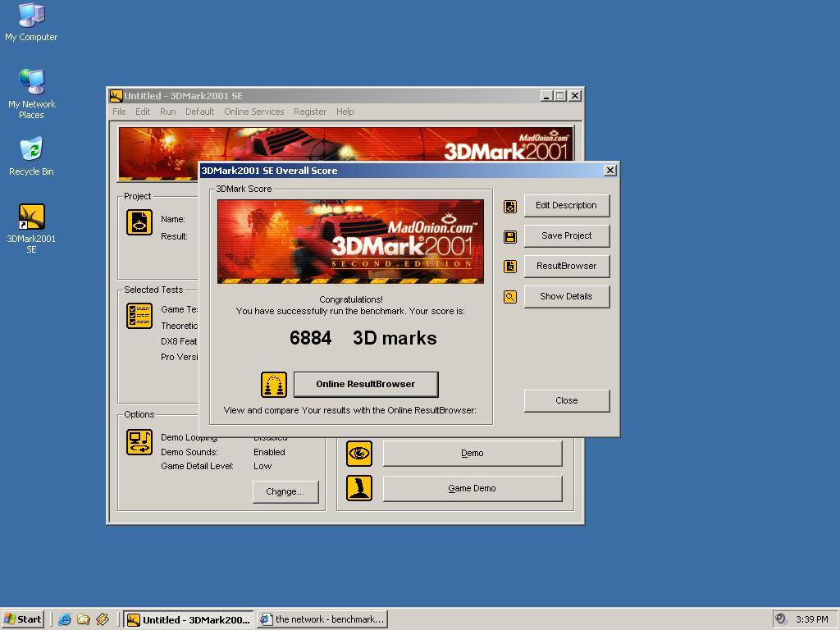Switch to the network - benchmark taskbar item
840x630 pixels.
point(322,620)
